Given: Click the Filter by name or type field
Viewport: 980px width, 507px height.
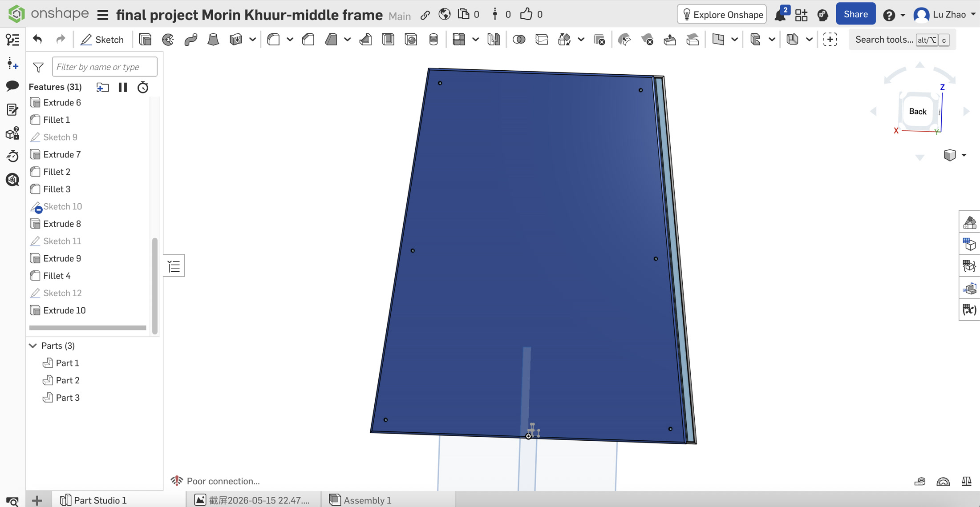Looking at the screenshot, I should pos(105,67).
